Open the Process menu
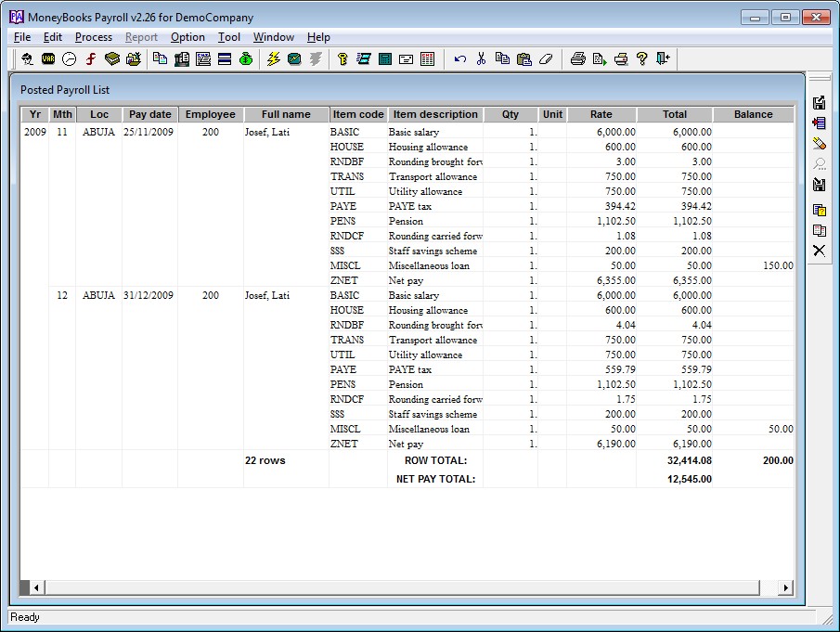The image size is (840, 632). pos(94,37)
